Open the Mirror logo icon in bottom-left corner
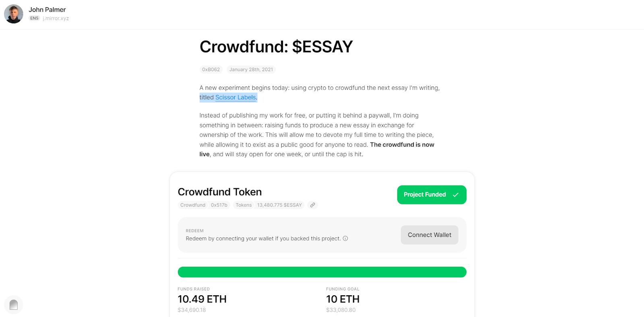This screenshot has height=317, width=644. pos(14,305)
